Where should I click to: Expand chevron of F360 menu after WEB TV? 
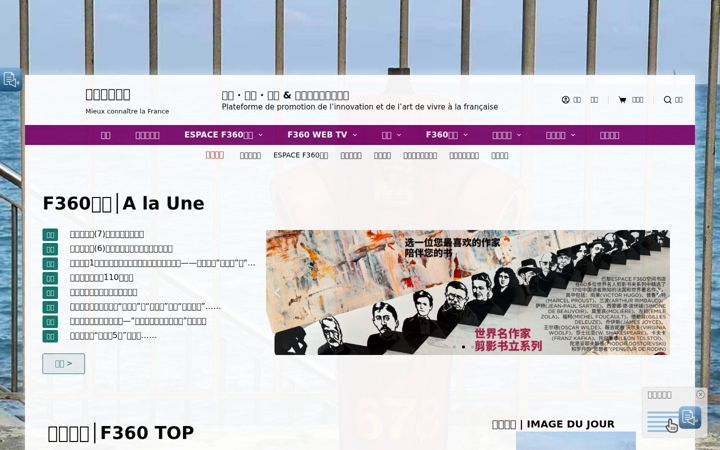pos(465,135)
